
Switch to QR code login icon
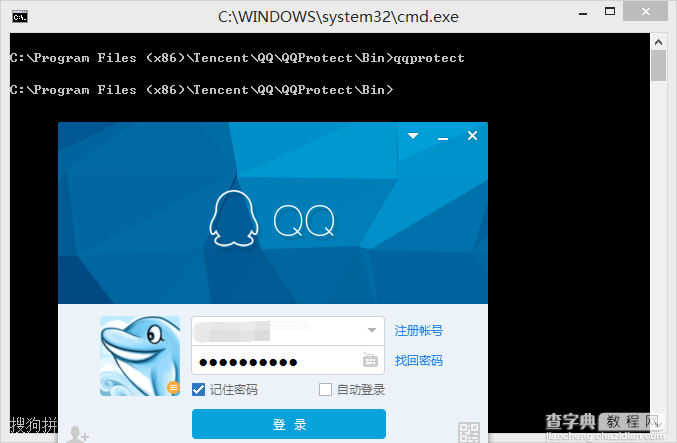pos(468,432)
